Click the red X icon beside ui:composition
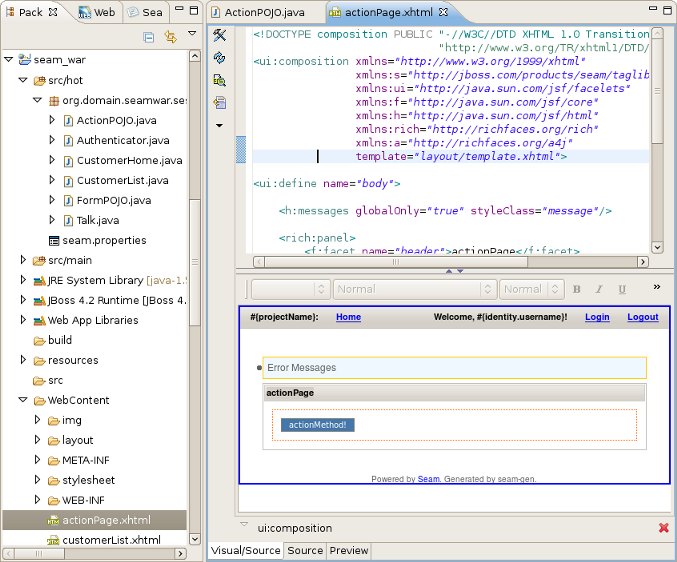This screenshot has width=677, height=562. (663, 528)
